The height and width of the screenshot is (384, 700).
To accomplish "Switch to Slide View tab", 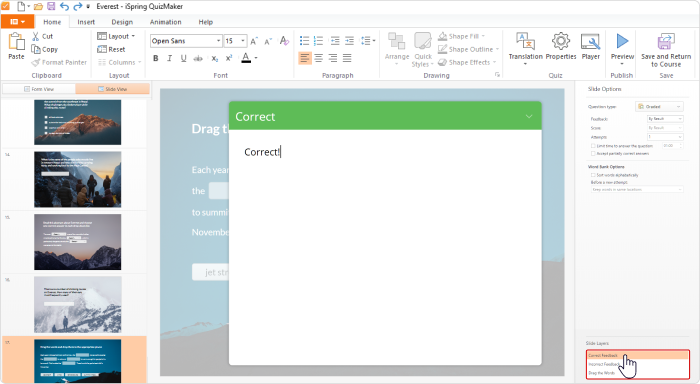I will (x=112, y=89).
